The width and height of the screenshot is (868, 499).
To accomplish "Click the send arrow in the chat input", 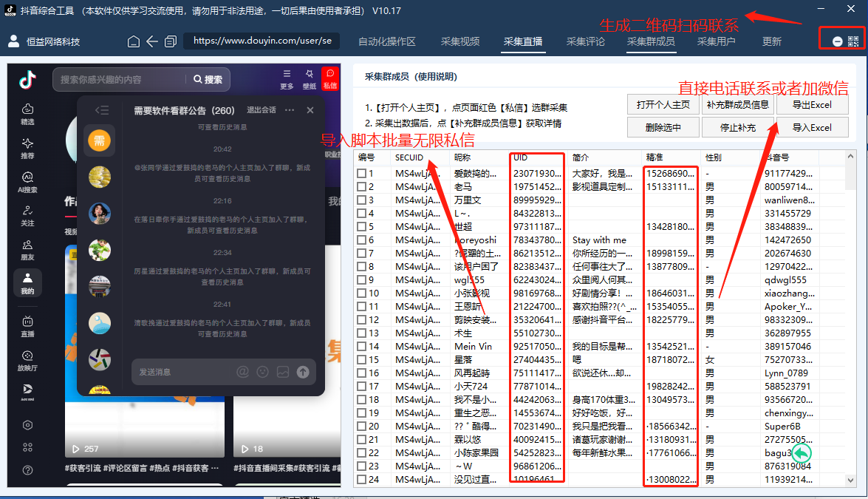I will point(302,372).
